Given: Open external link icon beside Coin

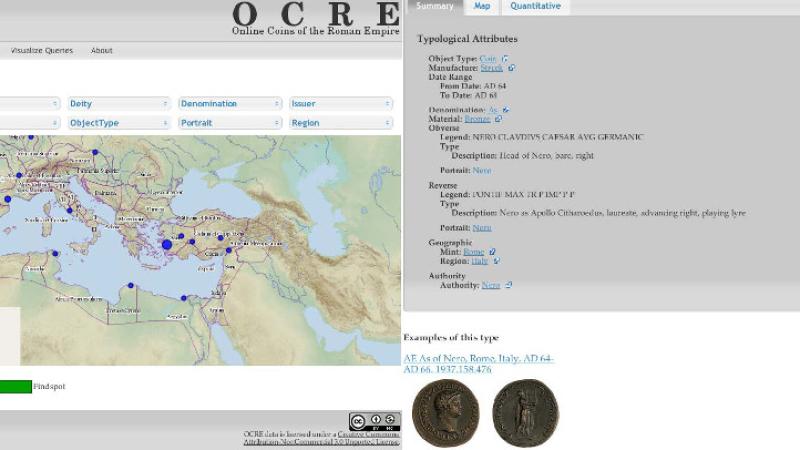Looking at the screenshot, I should pyautogui.click(x=505, y=59).
